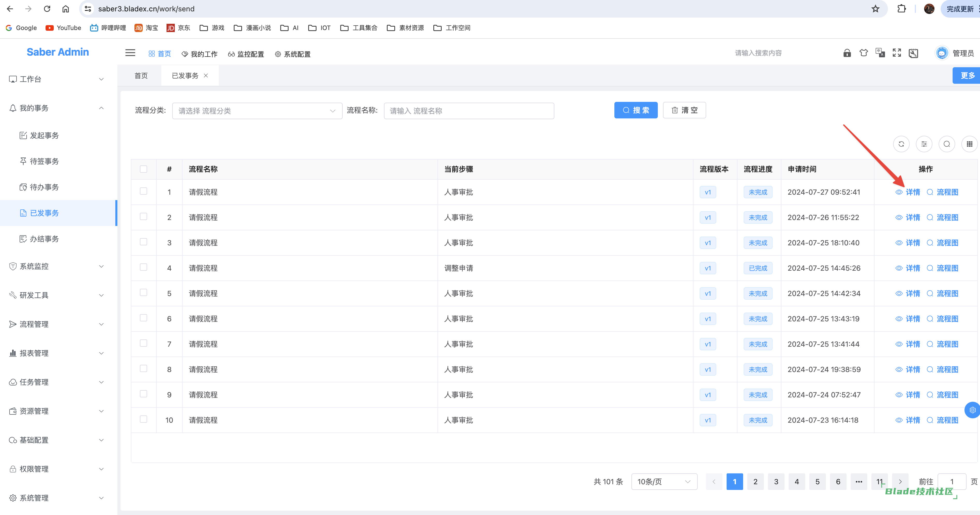Close the 已发事务 tab
980x515 pixels.
206,76
